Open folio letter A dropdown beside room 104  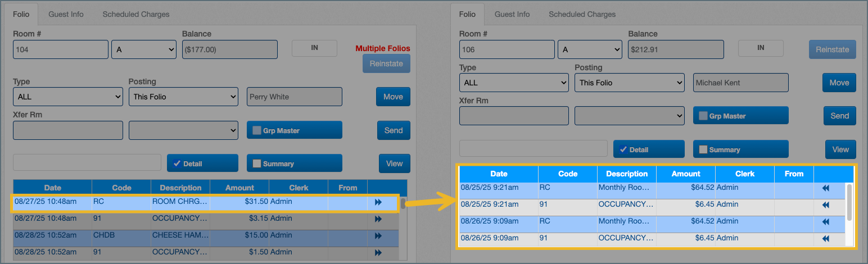(144, 49)
